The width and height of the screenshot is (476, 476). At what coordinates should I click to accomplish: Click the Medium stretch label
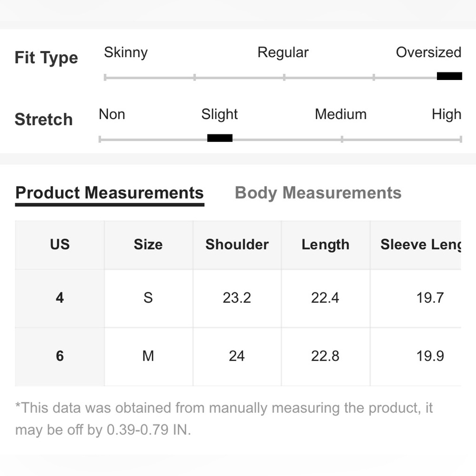coord(341,114)
